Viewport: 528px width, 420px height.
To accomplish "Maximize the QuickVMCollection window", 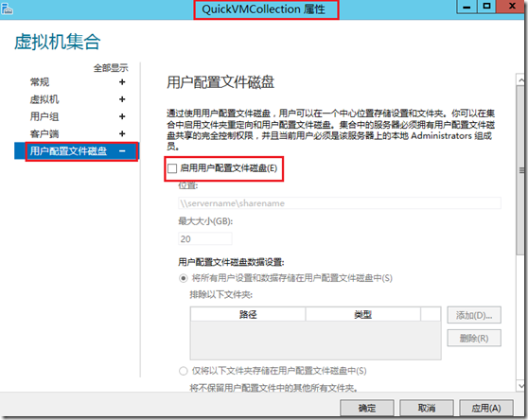I will (486, 7).
